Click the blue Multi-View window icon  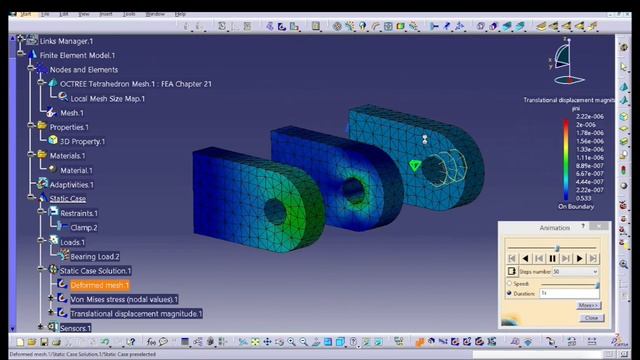tap(328, 342)
